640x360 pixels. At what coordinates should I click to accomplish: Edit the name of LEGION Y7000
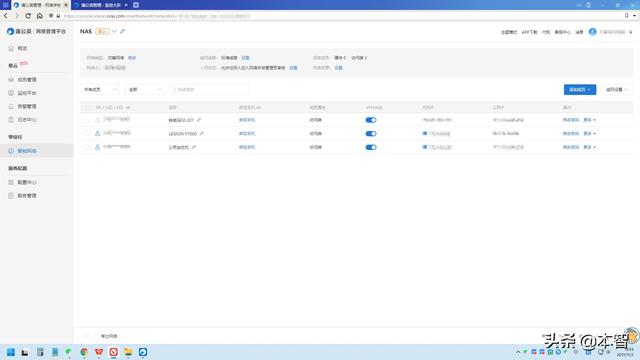(202, 133)
